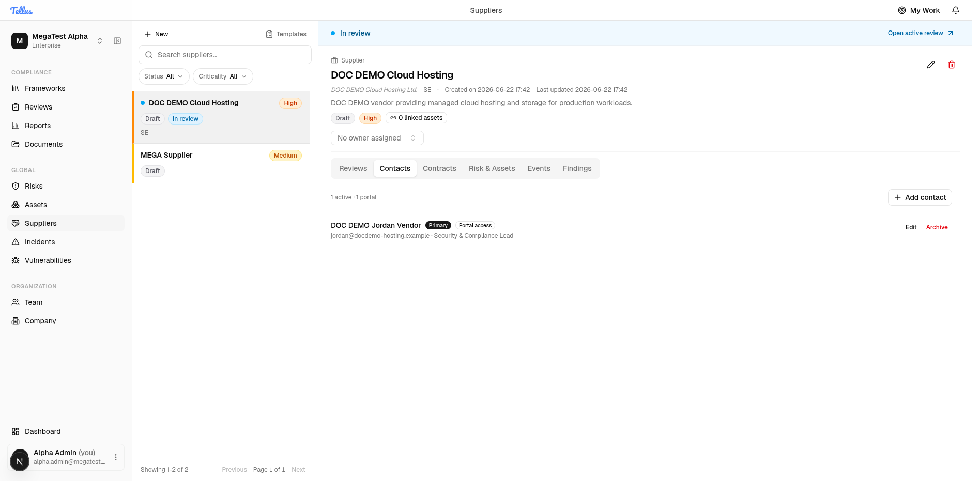The width and height of the screenshot is (980, 481).
Task: Open the notifications bell
Action: 956,10
